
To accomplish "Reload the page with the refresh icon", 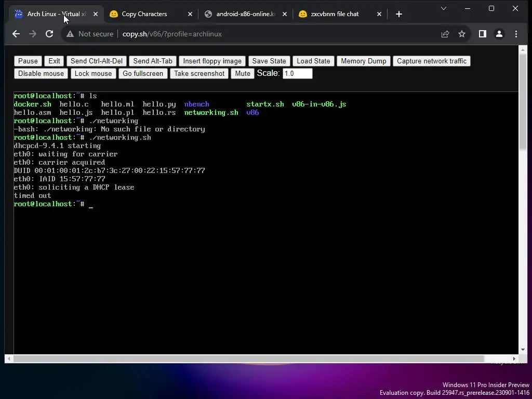I will (49, 34).
